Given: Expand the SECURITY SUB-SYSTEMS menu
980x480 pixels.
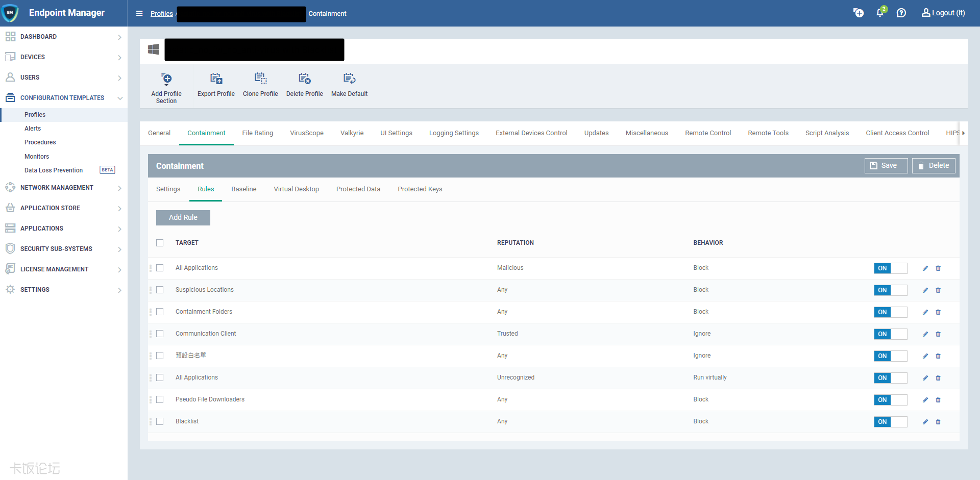Looking at the screenshot, I should click(x=64, y=249).
